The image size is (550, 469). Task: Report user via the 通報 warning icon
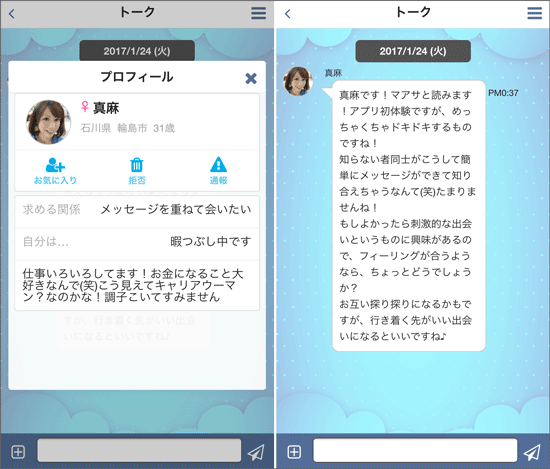pyautogui.click(x=218, y=171)
